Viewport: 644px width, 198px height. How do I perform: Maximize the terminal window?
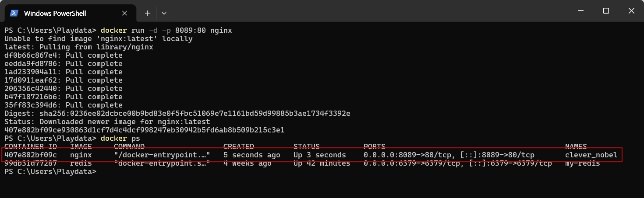606,11
